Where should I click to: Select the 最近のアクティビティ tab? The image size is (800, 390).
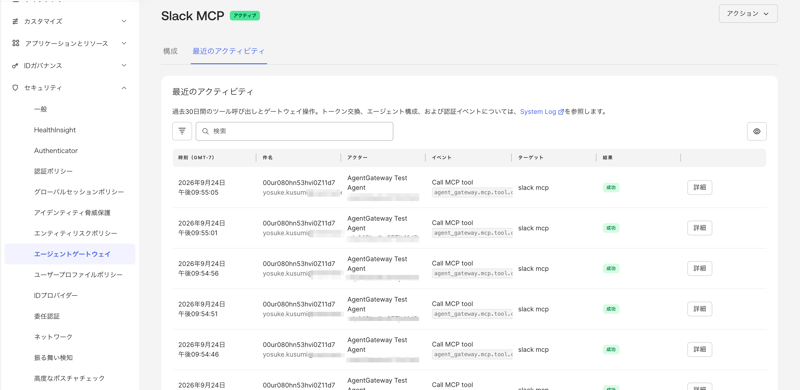(x=229, y=51)
